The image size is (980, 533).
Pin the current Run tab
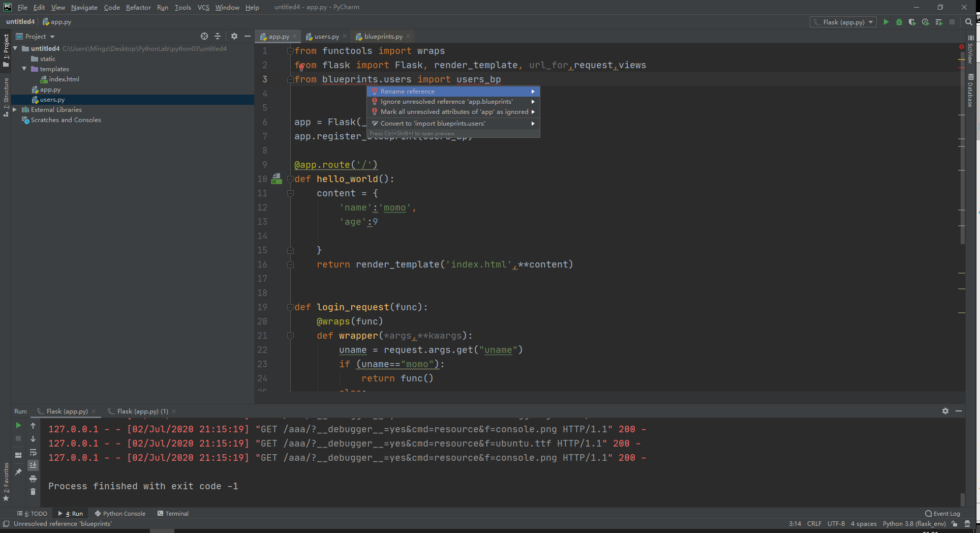click(x=18, y=472)
